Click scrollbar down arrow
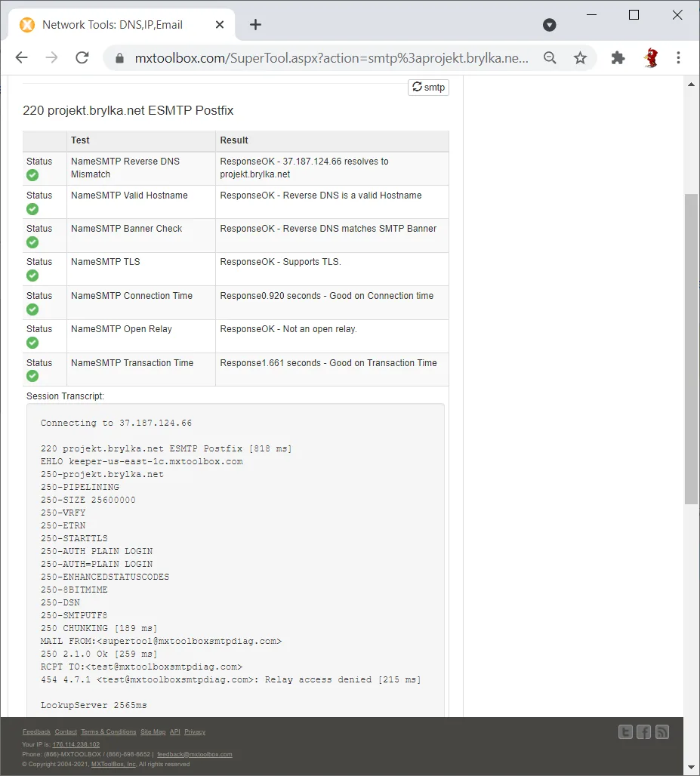This screenshot has height=776, width=700. [x=691, y=768]
